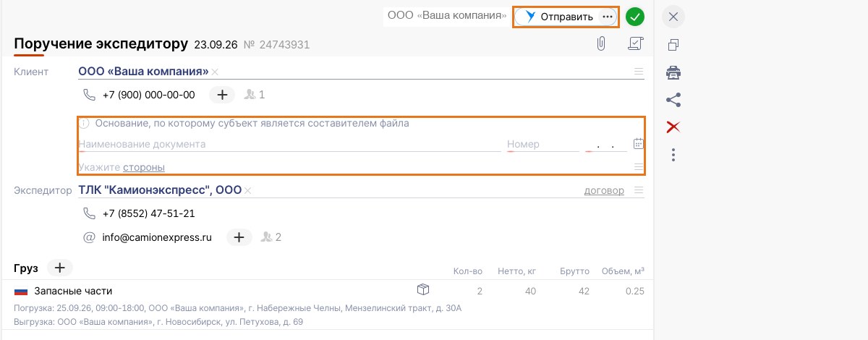Click client phone number +7 (900) 000-00-00
868x340 pixels.
149,95
